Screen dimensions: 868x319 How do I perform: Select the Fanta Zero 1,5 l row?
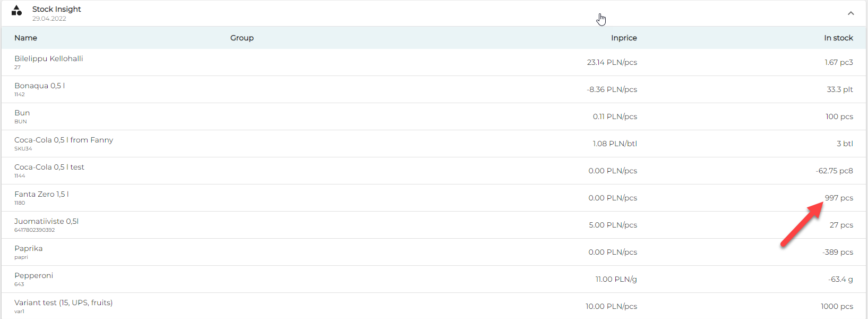(41, 194)
